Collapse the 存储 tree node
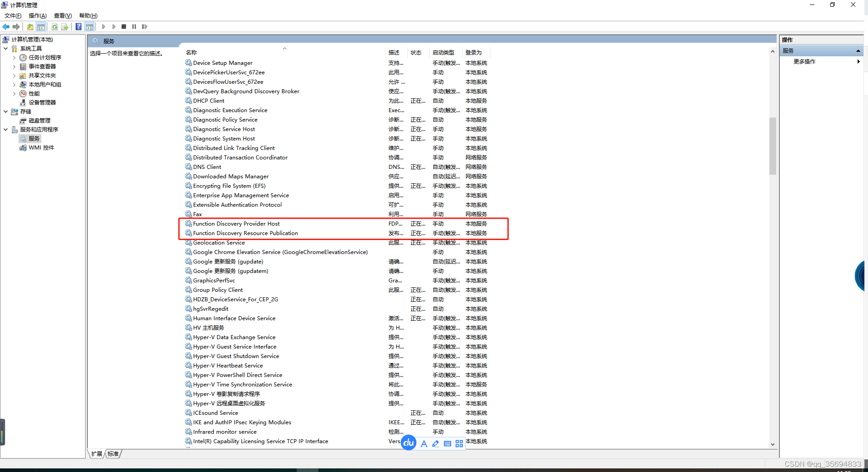The width and height of the screenshot is (868, 472). pos(6,112)
